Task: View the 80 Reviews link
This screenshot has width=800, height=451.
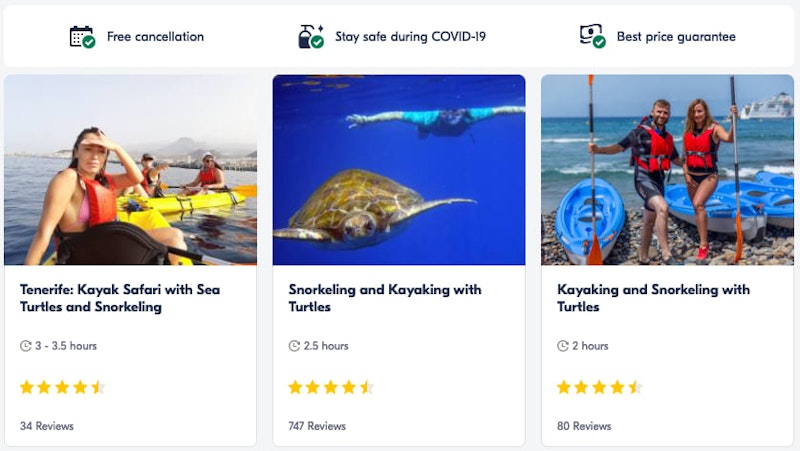Action: click(x=584, y=426)
